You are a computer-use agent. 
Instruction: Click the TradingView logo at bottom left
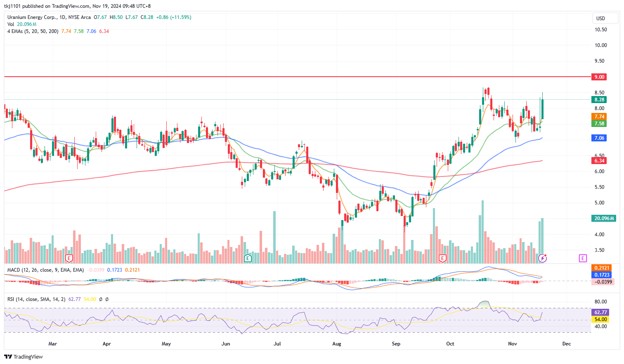pyautogui.click(x=24, y=357)
